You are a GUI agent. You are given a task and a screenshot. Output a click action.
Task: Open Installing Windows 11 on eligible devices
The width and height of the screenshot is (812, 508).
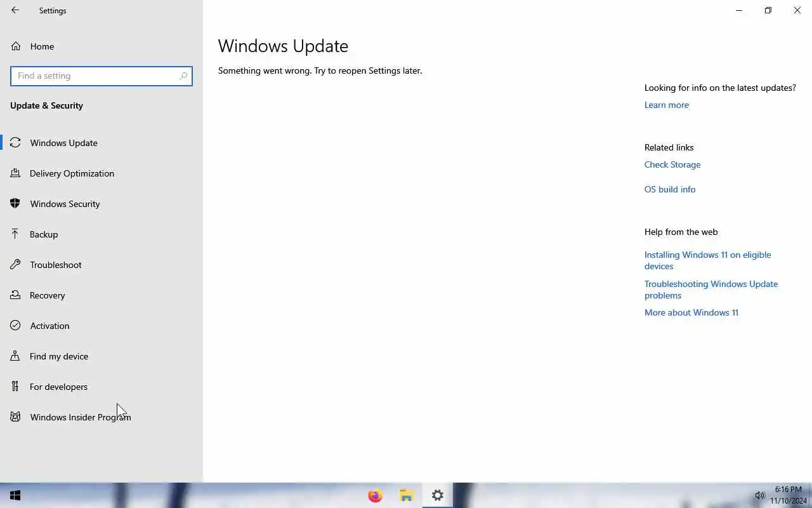pos(707,260)
